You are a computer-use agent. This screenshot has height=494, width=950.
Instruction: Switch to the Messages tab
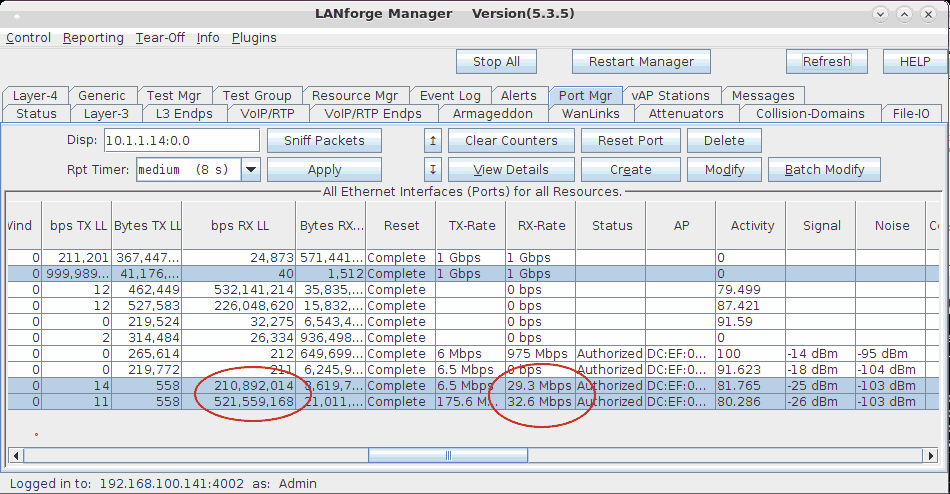[x=763, y=96]
